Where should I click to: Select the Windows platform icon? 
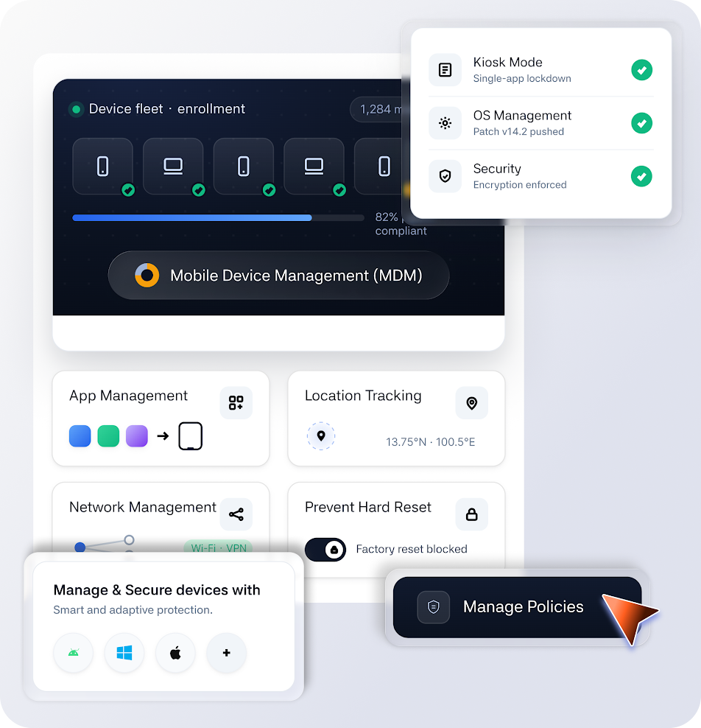124,653
